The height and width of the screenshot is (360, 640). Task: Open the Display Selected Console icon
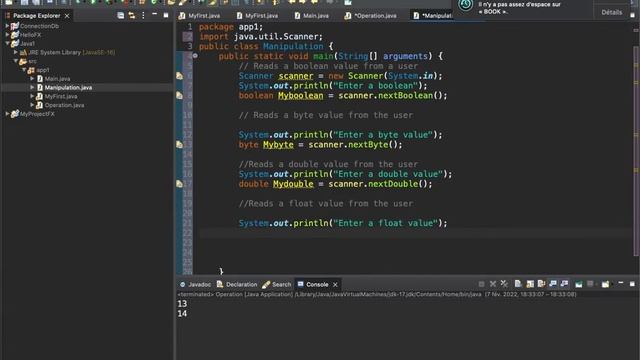(591, 284)
